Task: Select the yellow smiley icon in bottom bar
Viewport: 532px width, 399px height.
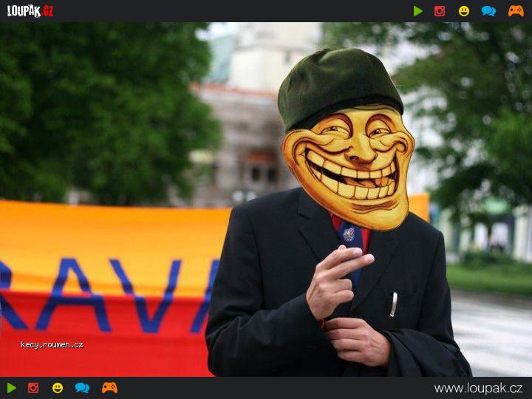Action: tap(58, 388)
